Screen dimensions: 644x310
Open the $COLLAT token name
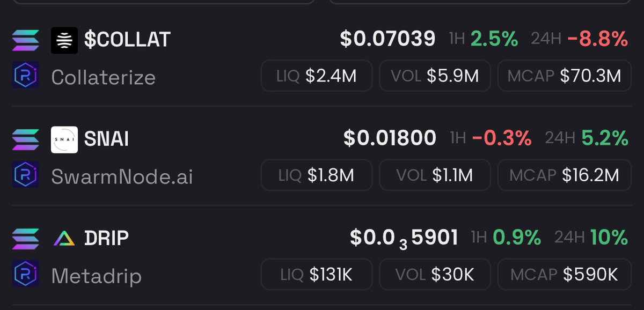coord(128,40)
